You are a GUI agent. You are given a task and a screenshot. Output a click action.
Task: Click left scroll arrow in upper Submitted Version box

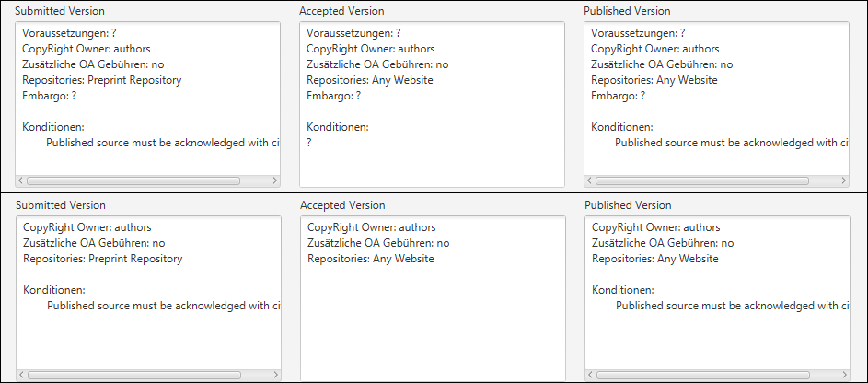click(x=21, y=181)
